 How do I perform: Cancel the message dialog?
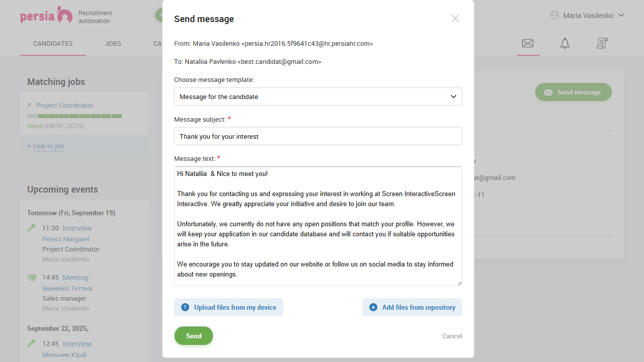click(452, 336)
